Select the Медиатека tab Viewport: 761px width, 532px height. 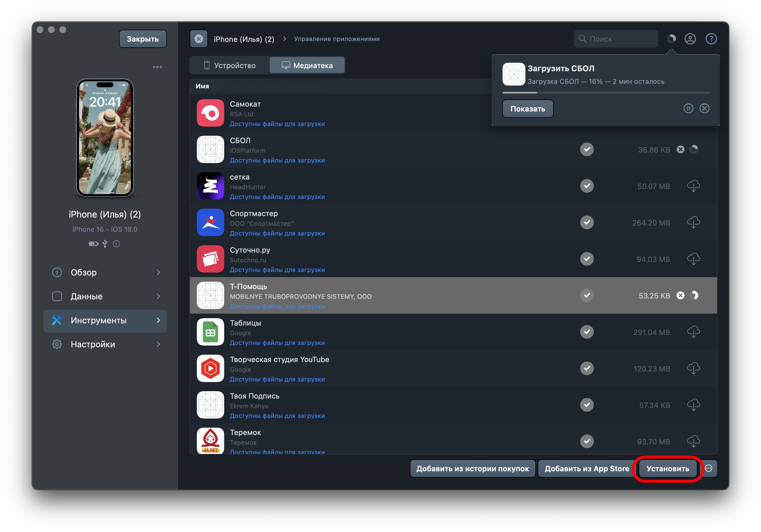coord(307,65)
